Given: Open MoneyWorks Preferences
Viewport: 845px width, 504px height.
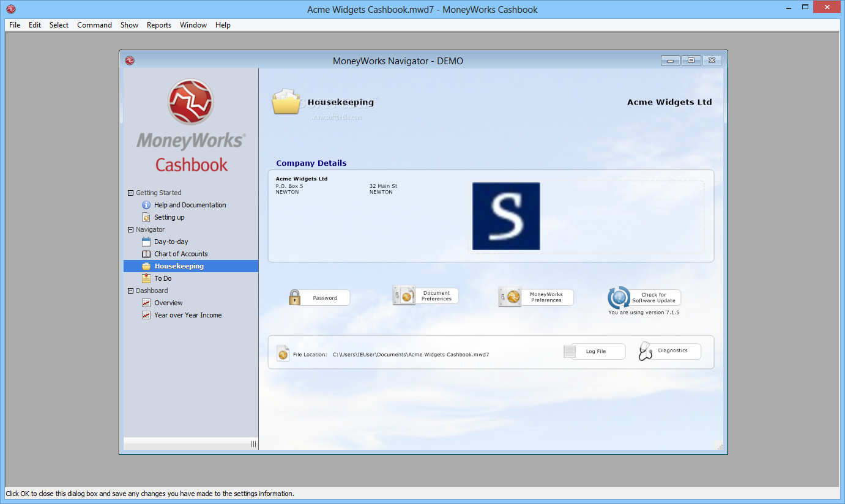Looking at the screenshot, I should coord(546,297).
